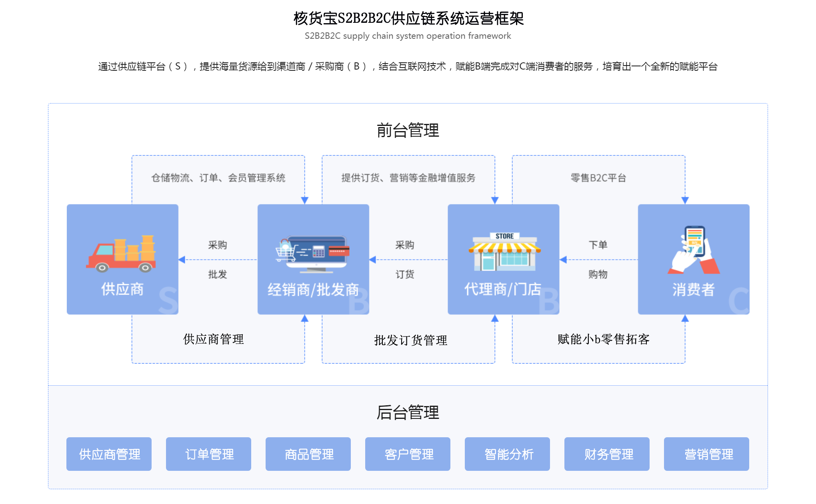Enable the 财务管理 module tile
Viewport: 816px width, 504px height.
coord(606,454)
